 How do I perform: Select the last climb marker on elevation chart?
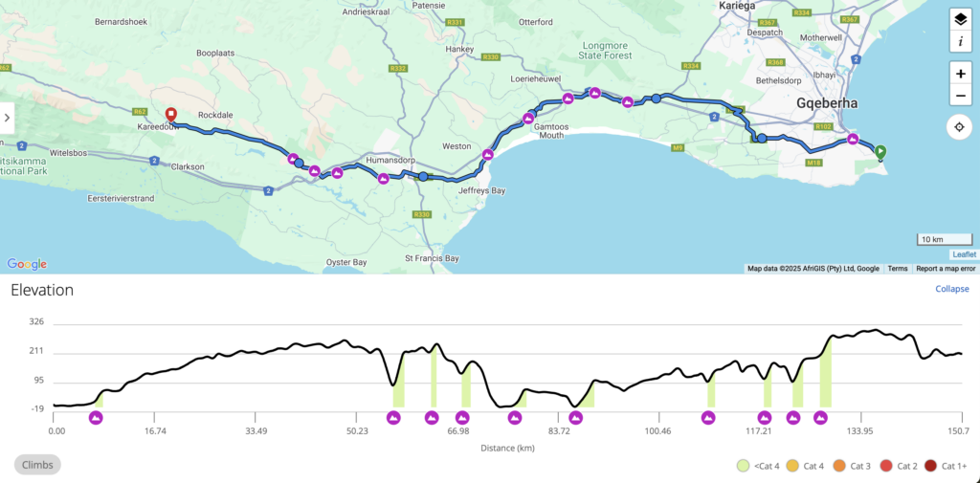point(820,417)
